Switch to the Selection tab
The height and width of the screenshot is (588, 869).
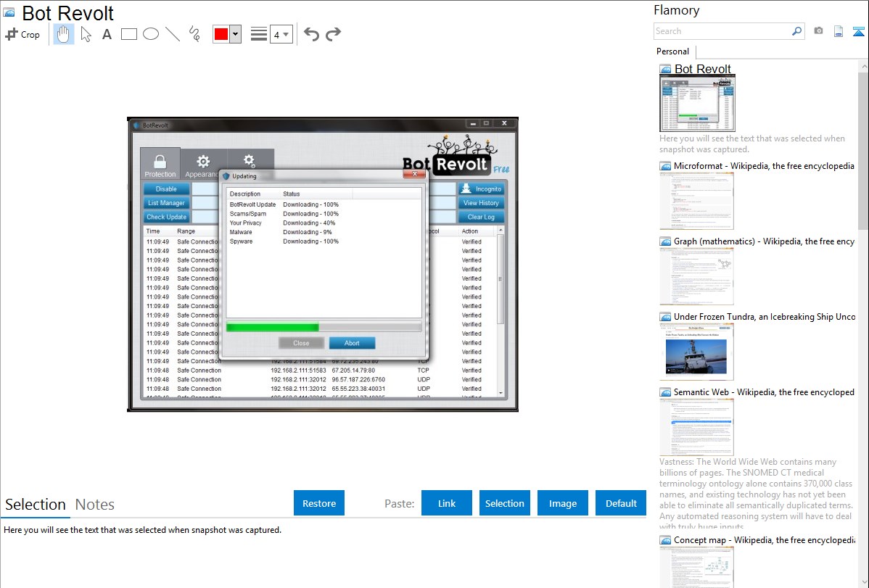pyautogui.click(x=36, y=505)
